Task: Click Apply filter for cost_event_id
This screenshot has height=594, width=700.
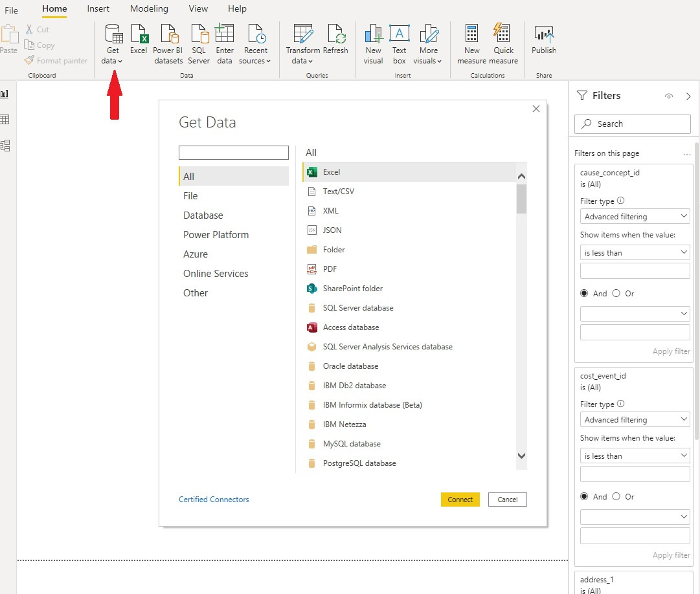Action: [x=671, y=555]
